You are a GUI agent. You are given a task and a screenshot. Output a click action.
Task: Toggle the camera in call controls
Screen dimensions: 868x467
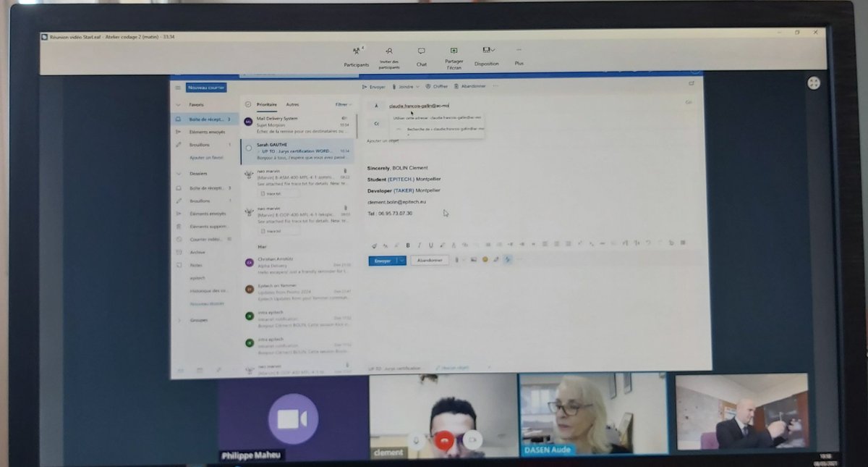coord(472,439)
